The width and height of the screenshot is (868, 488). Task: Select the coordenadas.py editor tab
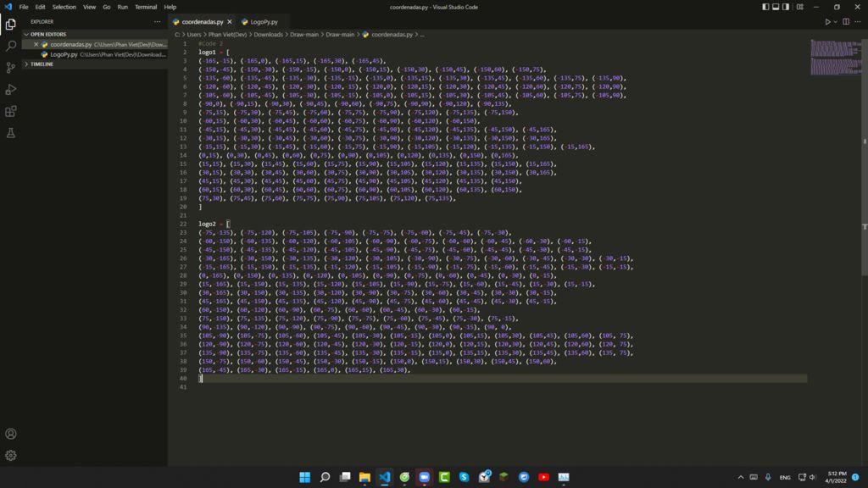click(203, 21)
